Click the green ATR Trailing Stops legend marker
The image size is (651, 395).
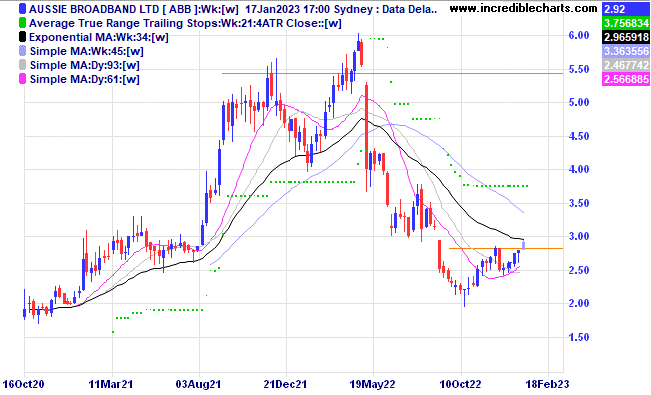pos(22,23)
